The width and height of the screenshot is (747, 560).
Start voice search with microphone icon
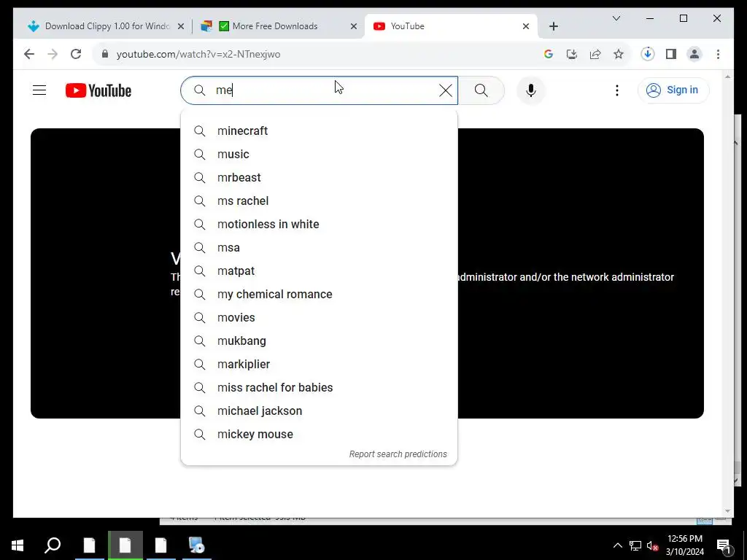click(531, 90)
